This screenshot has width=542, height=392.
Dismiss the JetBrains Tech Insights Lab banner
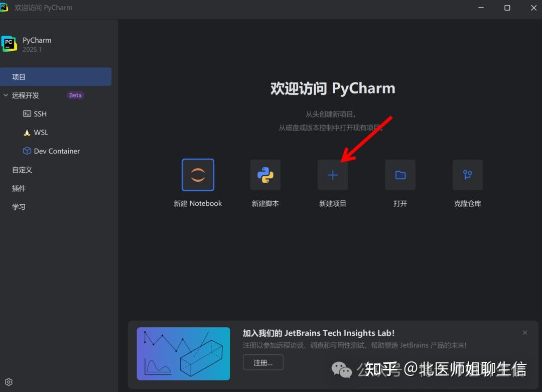[x=525, y=332]
